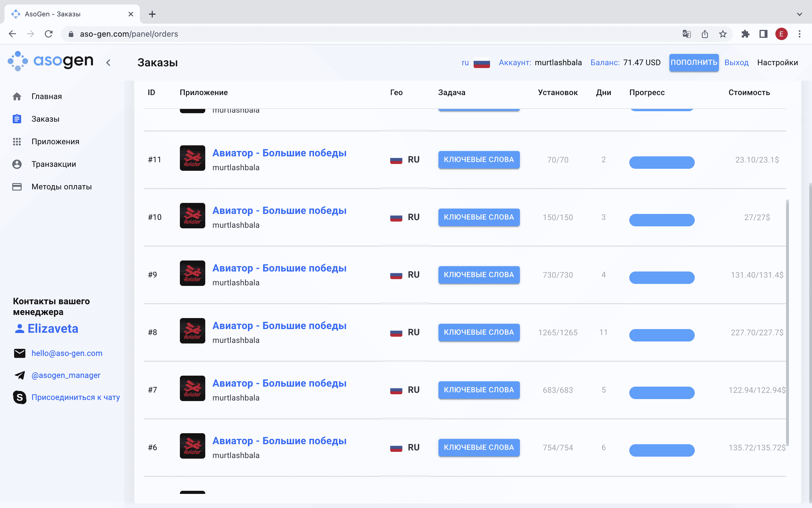Image resolution: width=812 pixels, height=508 pixels.
Task: Click the share icon in the address bar
Action: pyautogui.click(x=705, y=34)
